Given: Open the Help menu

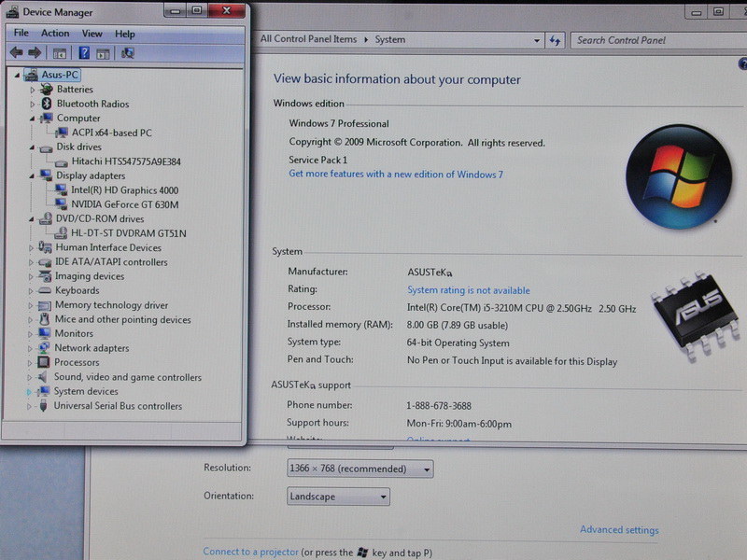Looking at the screenshot, I should [125, 34].
